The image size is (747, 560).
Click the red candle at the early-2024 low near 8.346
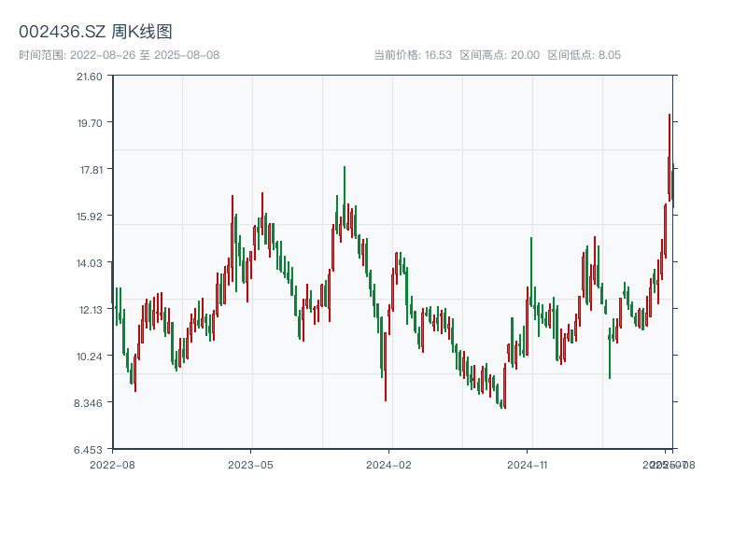[386, 367]
